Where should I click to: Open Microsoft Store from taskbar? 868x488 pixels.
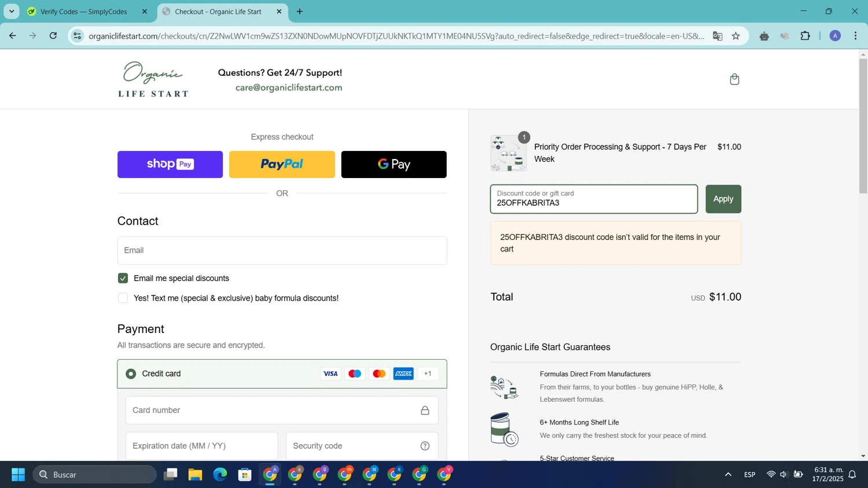(245, 475)
